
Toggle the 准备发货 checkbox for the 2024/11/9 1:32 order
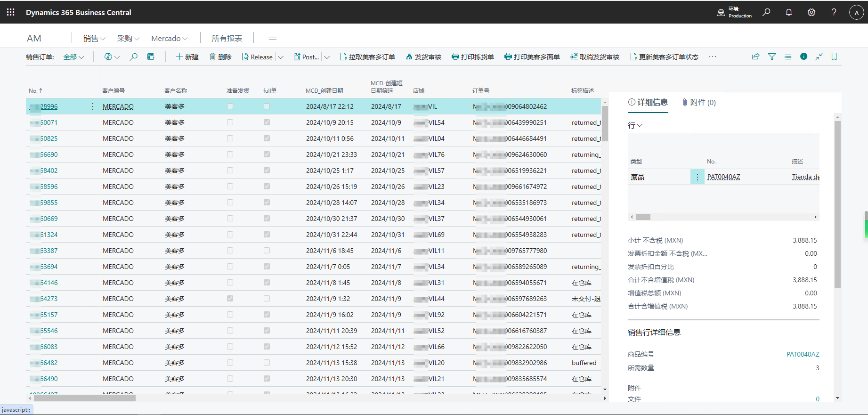click(230, 299)
